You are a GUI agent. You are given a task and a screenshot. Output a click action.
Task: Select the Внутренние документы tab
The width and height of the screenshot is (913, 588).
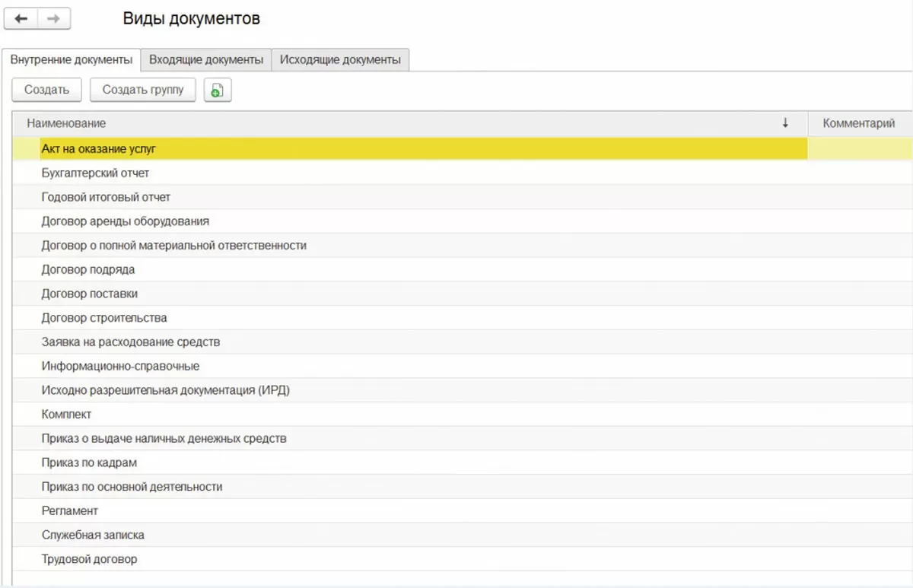(x=72, y=59)
